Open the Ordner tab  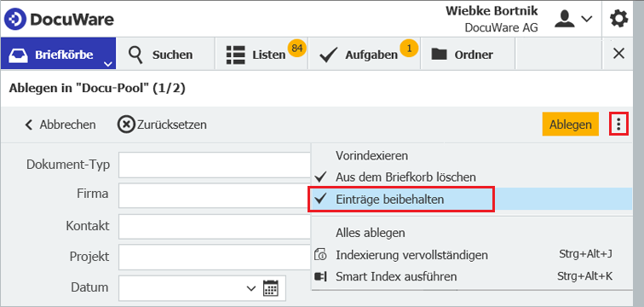468,55
